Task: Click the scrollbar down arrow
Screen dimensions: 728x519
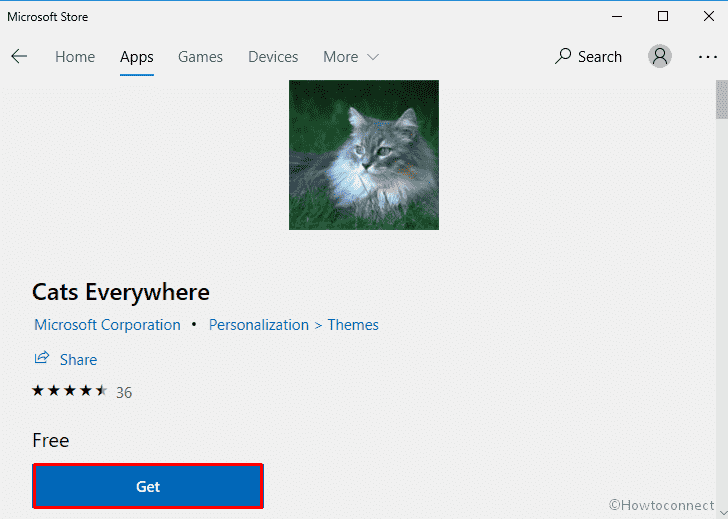Action: (722, 513)
